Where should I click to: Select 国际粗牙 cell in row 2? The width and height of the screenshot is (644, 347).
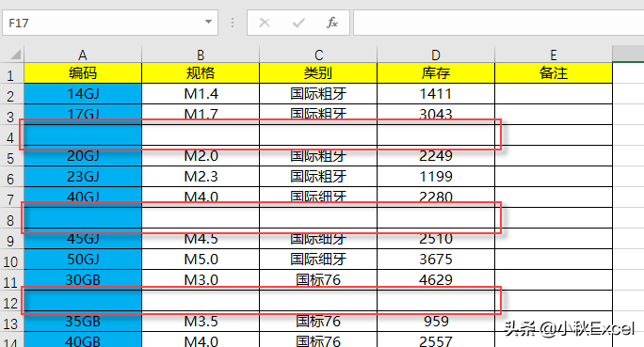(318, 94)
